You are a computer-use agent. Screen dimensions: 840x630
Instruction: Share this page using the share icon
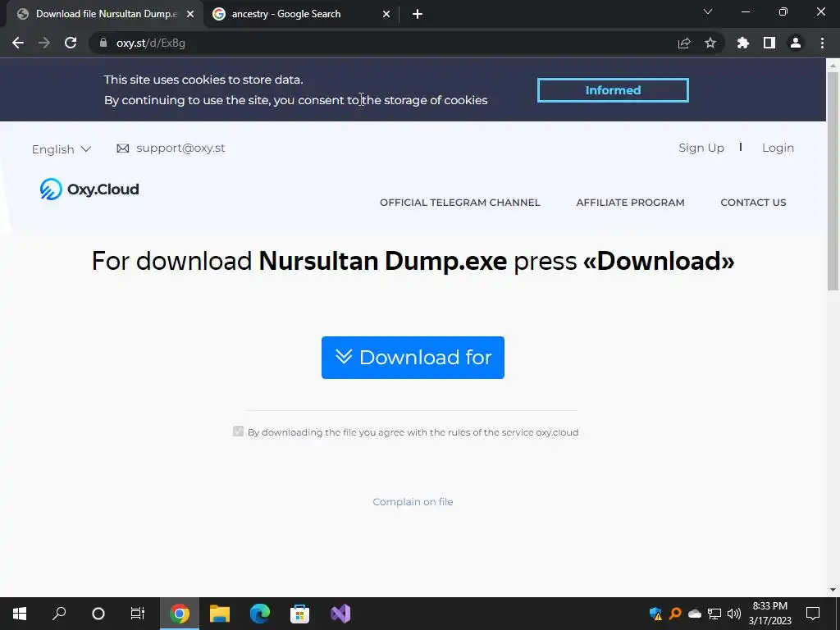coord(684,43)
